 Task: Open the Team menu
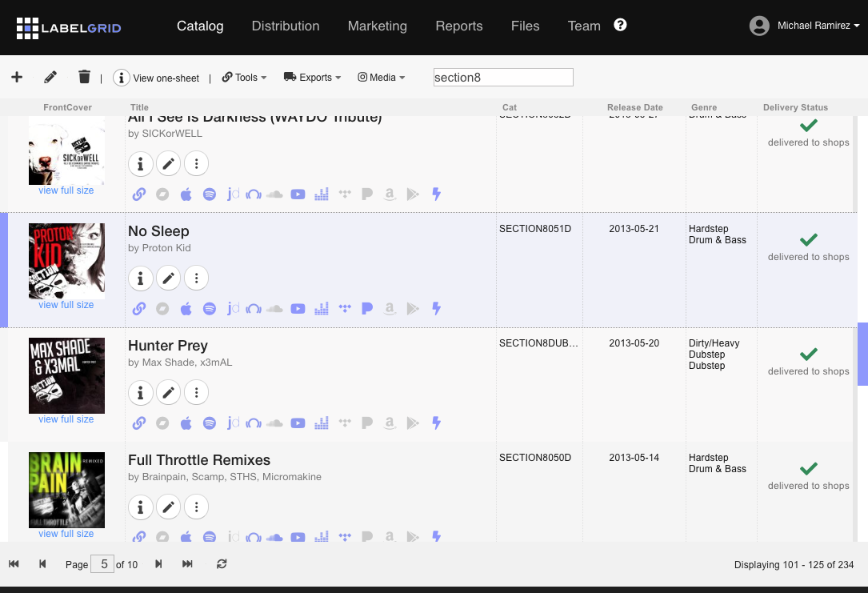(584, 26)
